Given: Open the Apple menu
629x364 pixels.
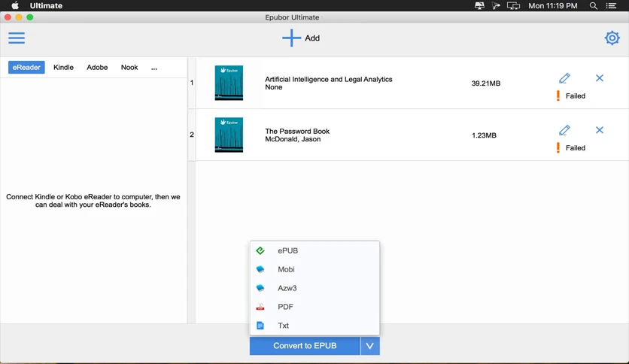Looking at the screenshot, I should [x=15, y=5].
